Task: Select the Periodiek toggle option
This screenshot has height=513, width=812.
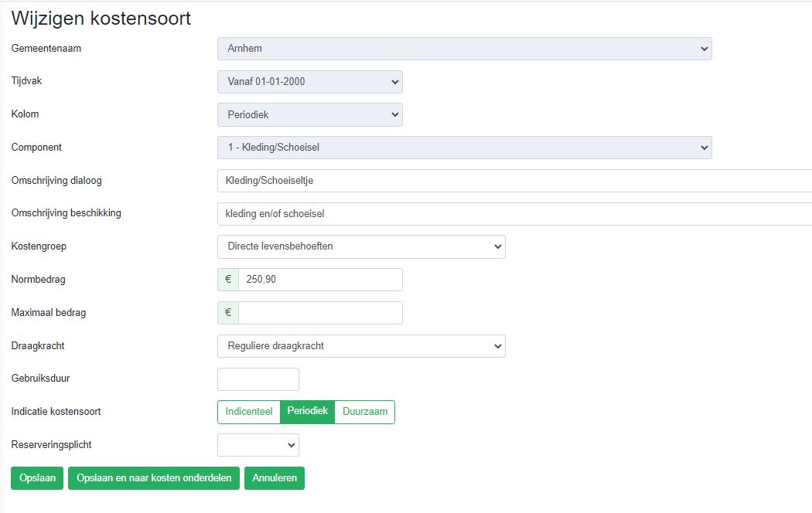Action: [308, 412]
